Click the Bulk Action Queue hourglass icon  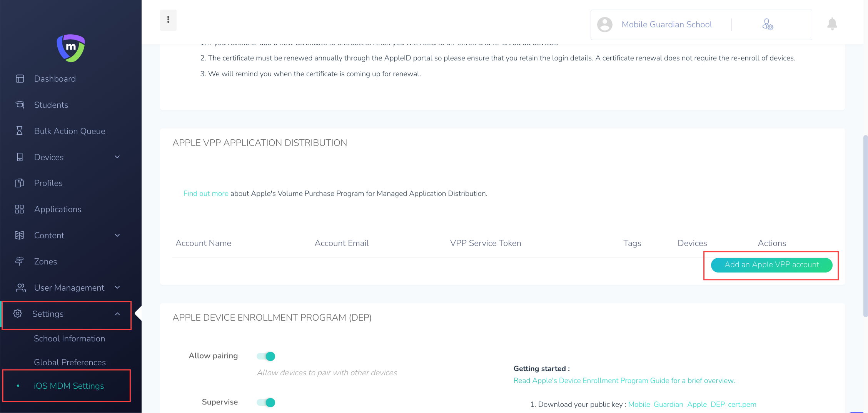point(20,131)
